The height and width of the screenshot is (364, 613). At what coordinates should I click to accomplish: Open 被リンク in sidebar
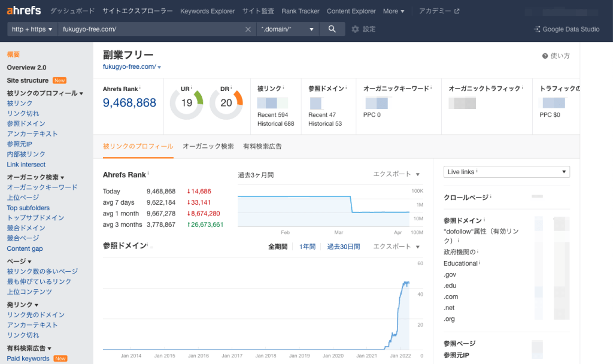click(x=20, y=103)
